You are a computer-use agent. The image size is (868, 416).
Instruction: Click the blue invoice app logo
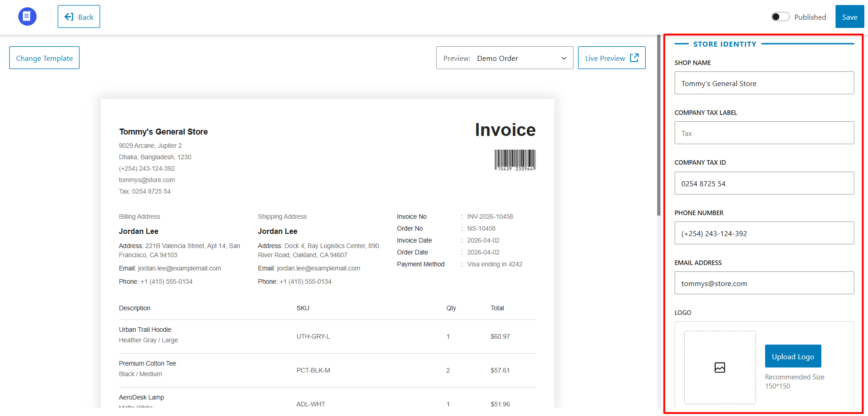27,16
